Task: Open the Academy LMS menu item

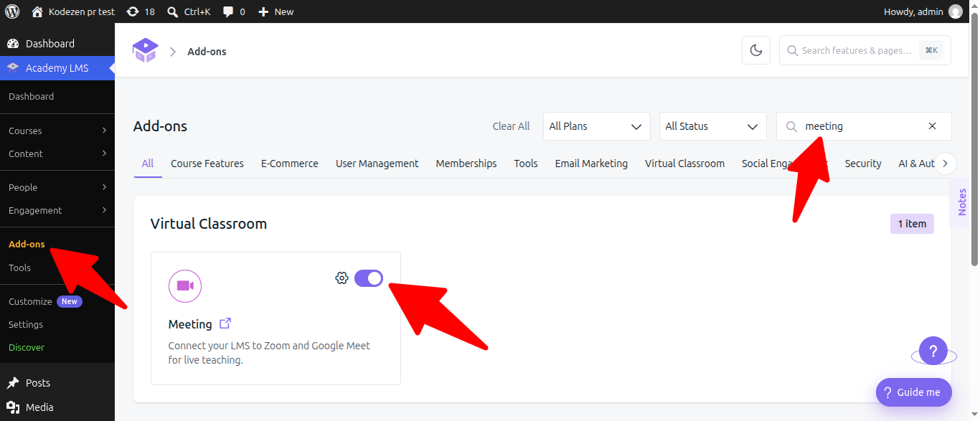Action: point(57,68)
